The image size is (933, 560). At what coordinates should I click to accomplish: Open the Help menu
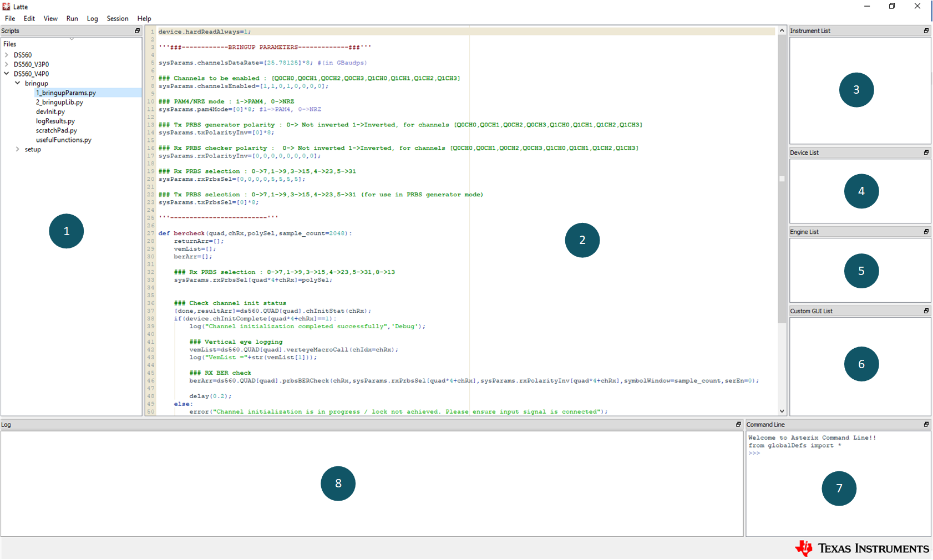tap(144, 18)
